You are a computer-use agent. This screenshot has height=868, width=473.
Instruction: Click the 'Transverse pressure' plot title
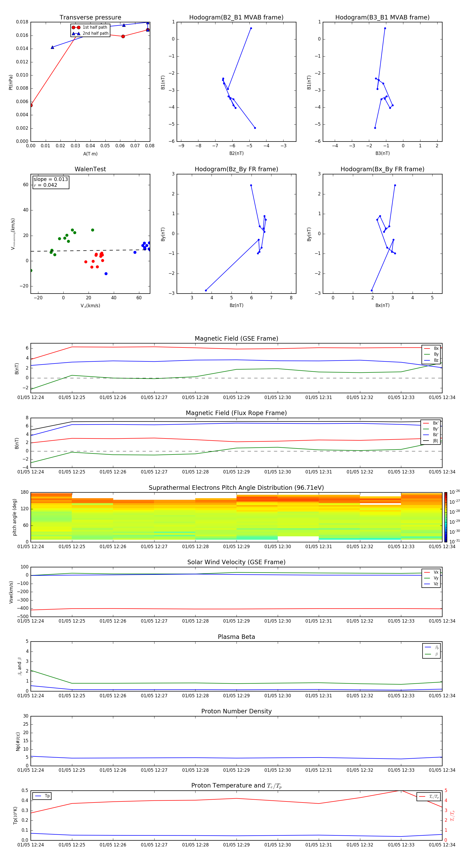click(90, 18)
